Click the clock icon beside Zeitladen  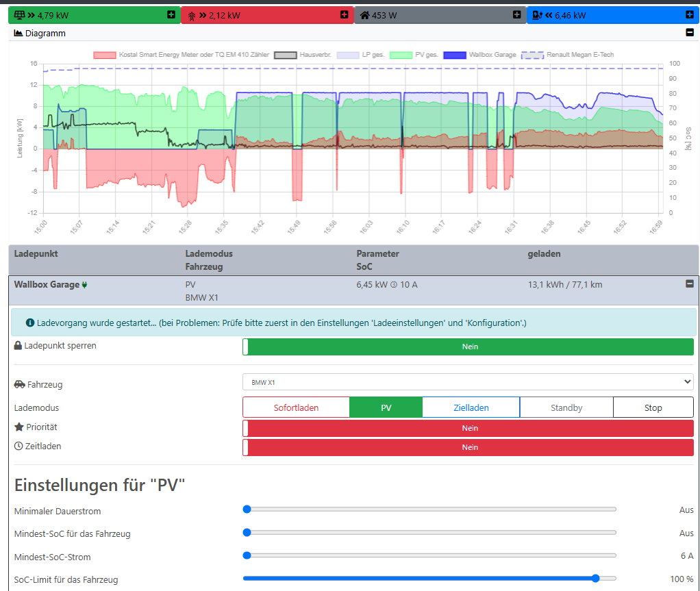19,447
